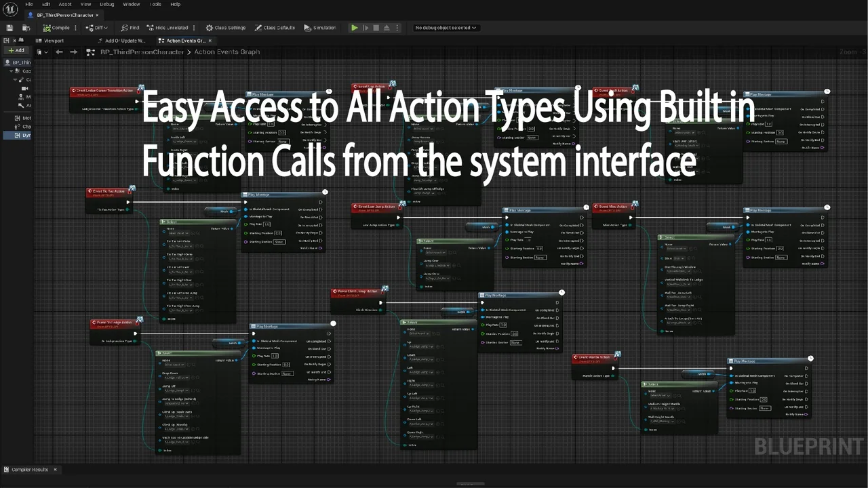Screen dimensions: 868x488
Task: Switch to the Viewport tab
Action: coord(52,41)
